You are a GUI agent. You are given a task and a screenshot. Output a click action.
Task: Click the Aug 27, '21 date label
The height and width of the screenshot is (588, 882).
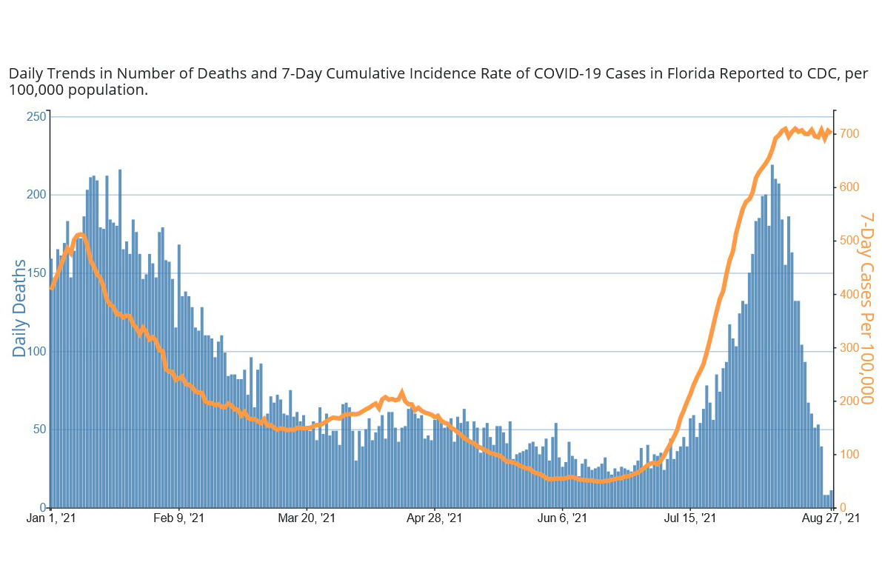click(832, 519)
